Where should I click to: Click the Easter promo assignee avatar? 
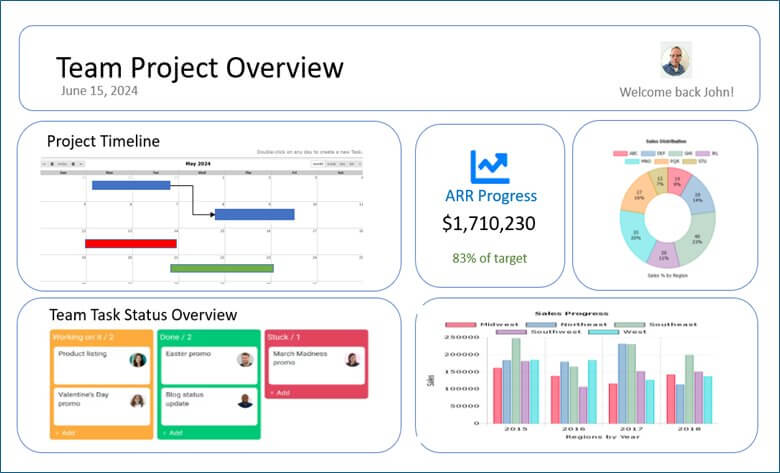[244, 360]
